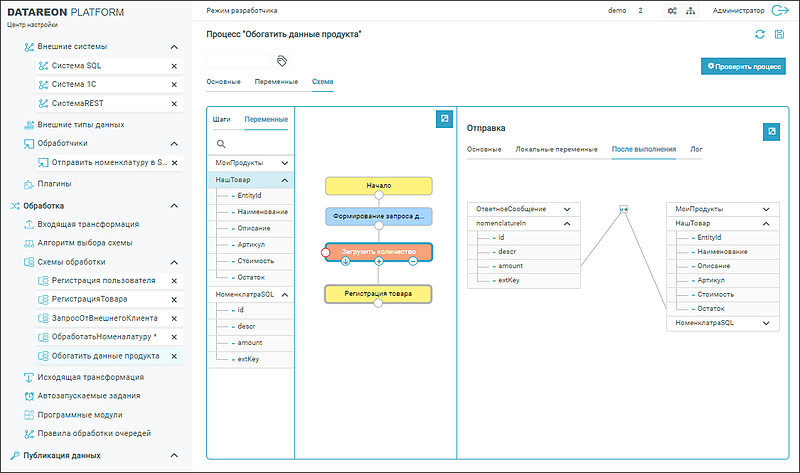Expand НоменклатраSQL in mapping target
This screenshot has height=473, width=800.
click(766, 323)
